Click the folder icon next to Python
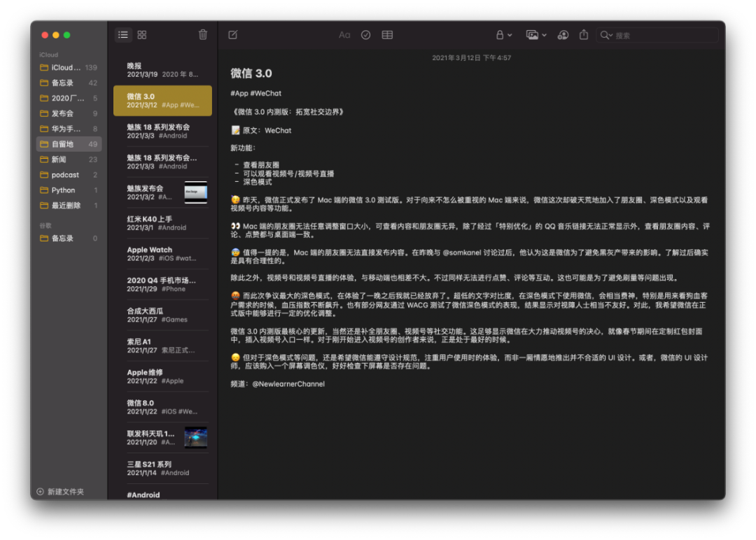This screenshot has height=540, width=756. (x=44, y=190)
